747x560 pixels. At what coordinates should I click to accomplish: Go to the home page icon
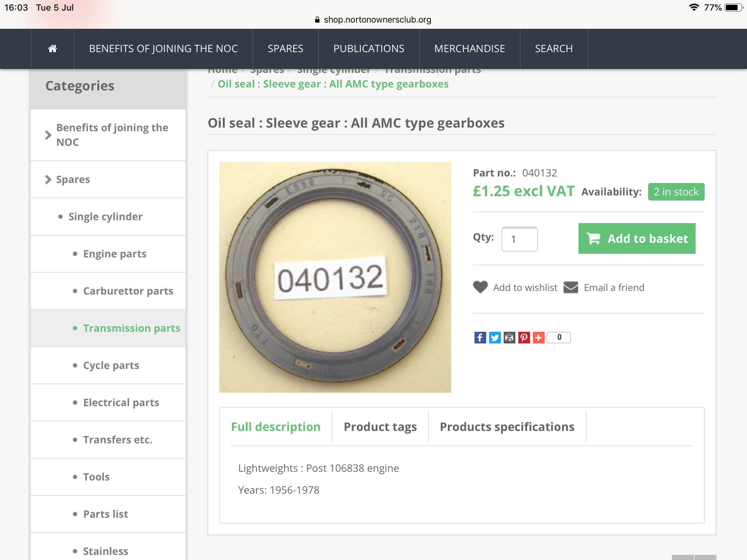point(53,48)
